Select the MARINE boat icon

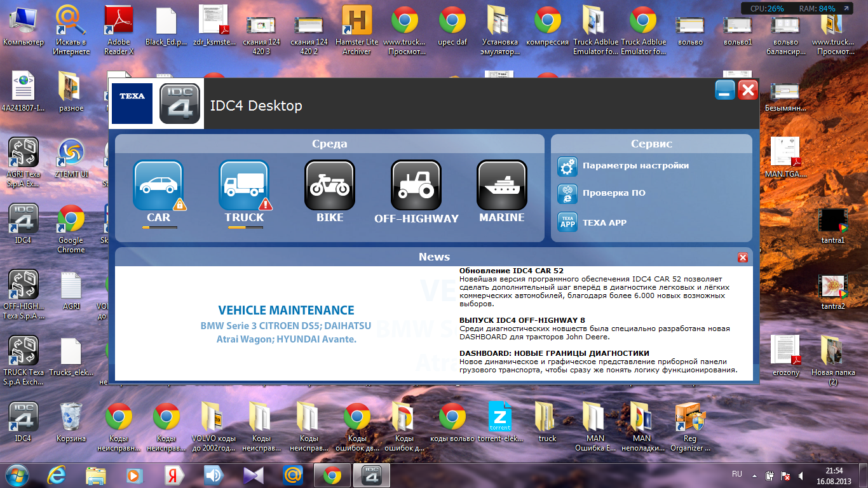pos(501,185)
